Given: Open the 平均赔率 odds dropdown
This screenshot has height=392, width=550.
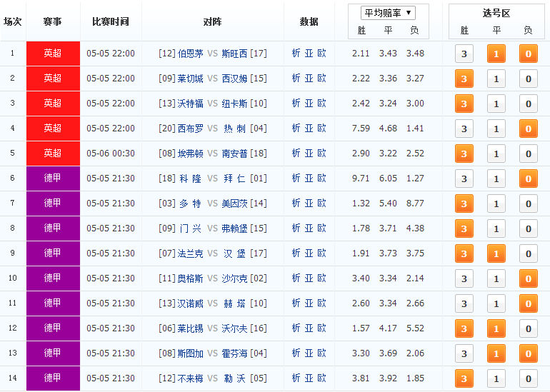Looking at the screenshot, I should click(x=388, y=13).
